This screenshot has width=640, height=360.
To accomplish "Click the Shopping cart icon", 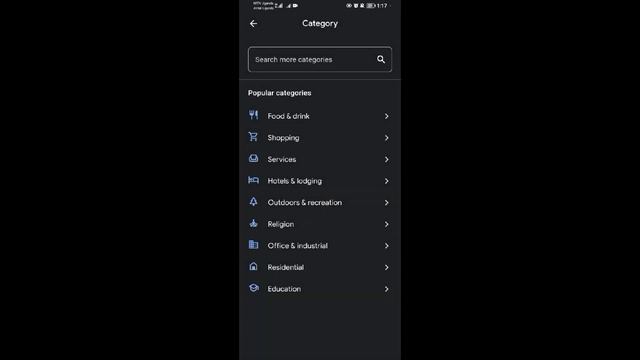I will pos(253,137).
